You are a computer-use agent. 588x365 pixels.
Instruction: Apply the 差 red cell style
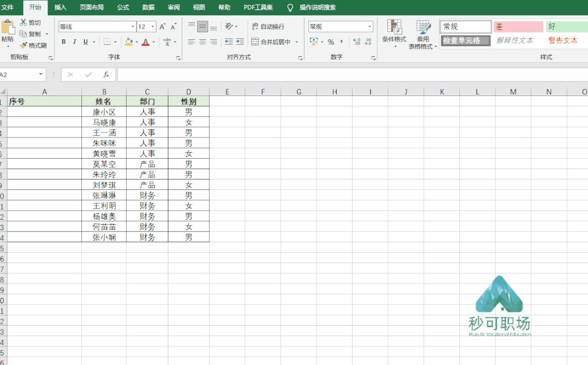click(x=517, y=26)
